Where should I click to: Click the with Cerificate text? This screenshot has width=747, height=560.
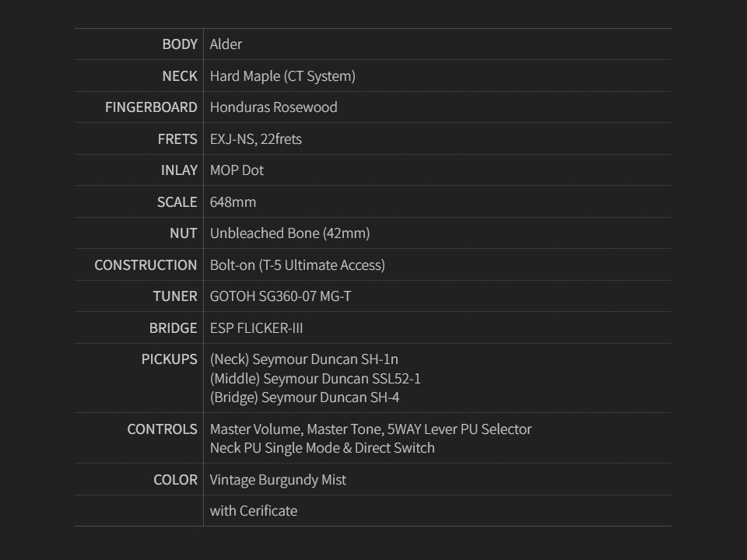tap(253, 511)
